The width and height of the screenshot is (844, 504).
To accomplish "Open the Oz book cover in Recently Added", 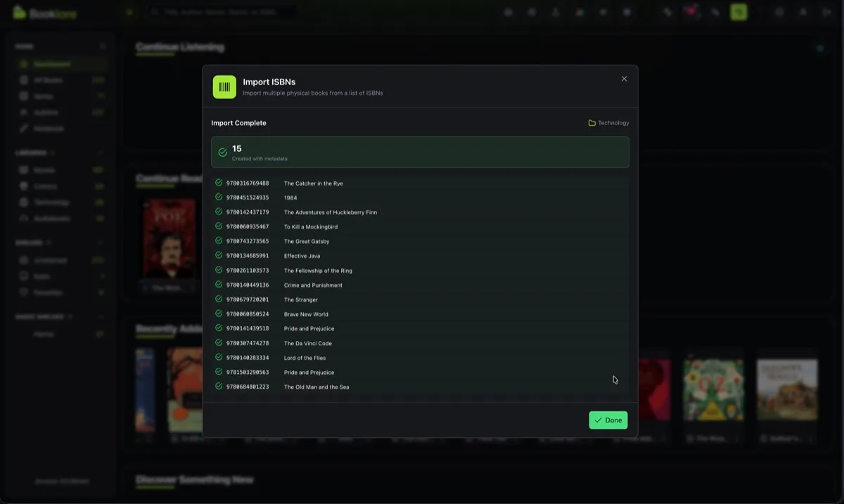I will (x=714, y=390).
